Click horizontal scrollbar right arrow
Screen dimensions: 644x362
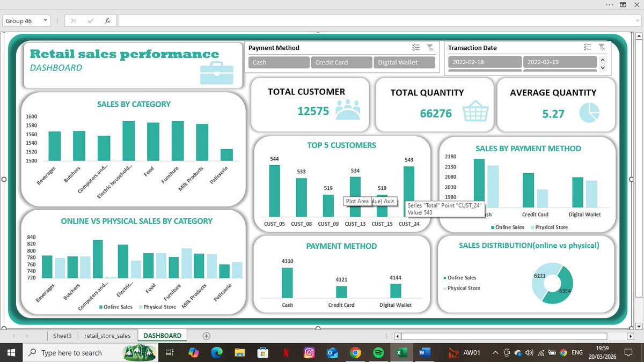(x=632, y=336)
